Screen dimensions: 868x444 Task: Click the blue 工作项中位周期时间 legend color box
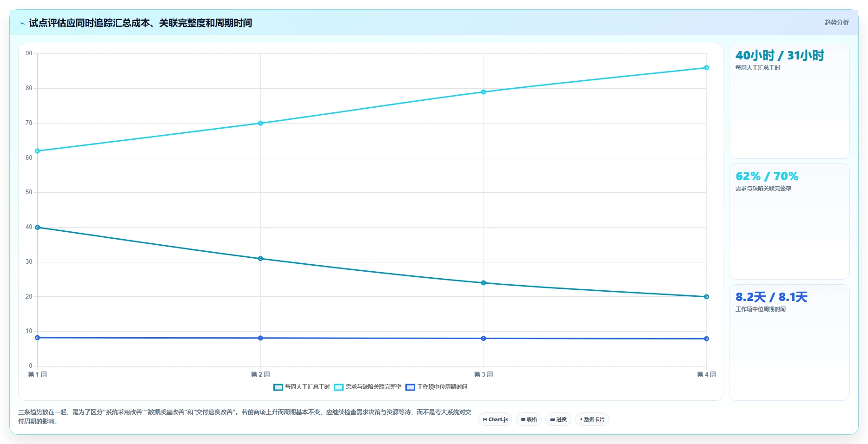pyautogui.click(x=410, y=387)
